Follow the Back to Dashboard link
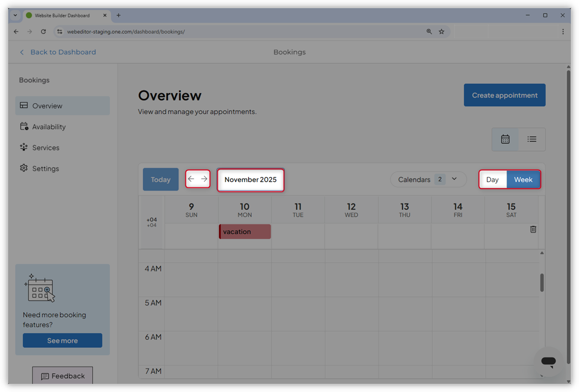This screenshot has height=392, width=579. (58, 52)
